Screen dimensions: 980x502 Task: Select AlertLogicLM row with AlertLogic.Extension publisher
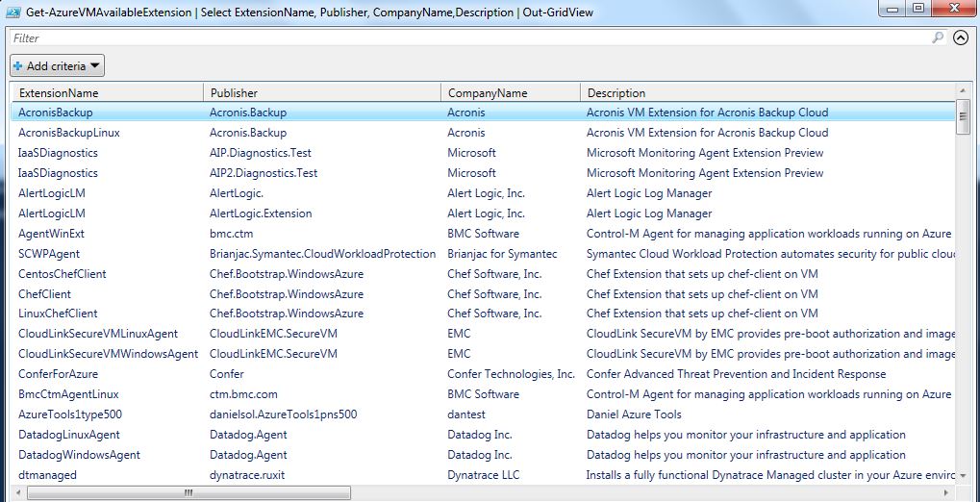pos(484,213)
